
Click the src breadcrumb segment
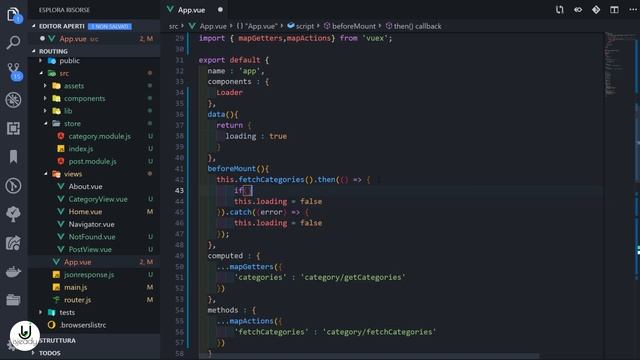click(x=173, y=26)
